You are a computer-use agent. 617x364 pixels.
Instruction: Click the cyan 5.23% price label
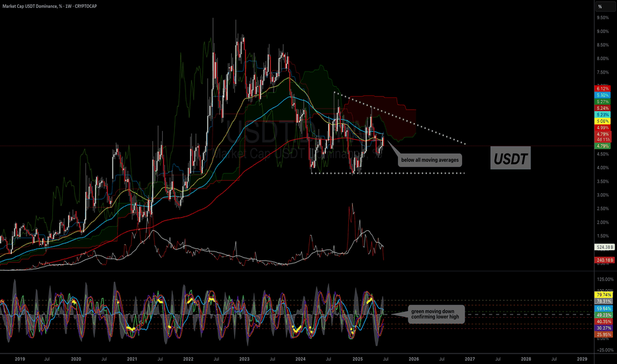602,114
